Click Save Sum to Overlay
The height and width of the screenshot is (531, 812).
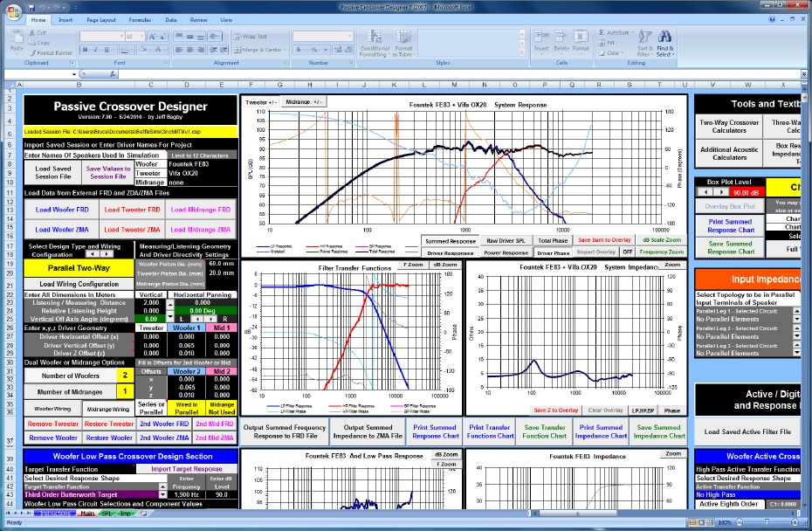(604, 240)
